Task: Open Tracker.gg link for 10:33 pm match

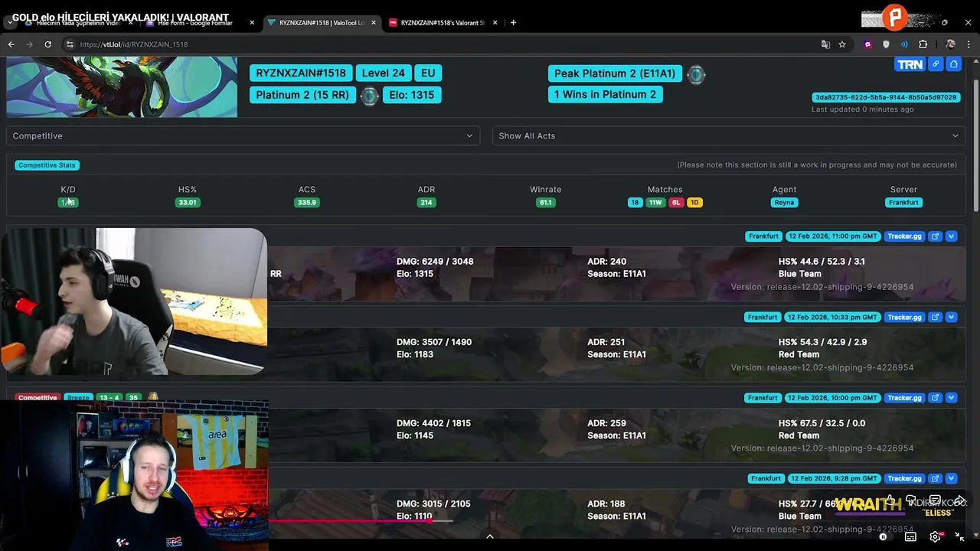Action: pyautogui.click(x=904, y=317)
